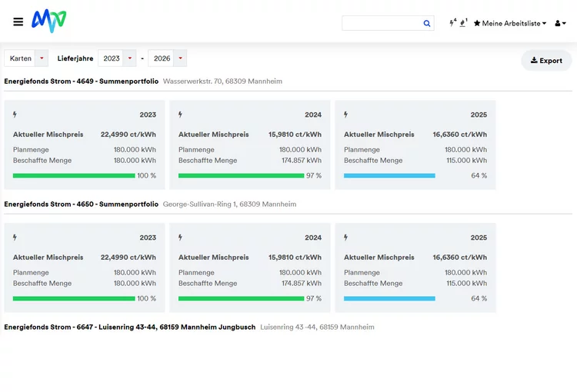Click 174.857 kWh in portfolio 4650 card 2024
The image size is (577, 392).
(302, 283)
